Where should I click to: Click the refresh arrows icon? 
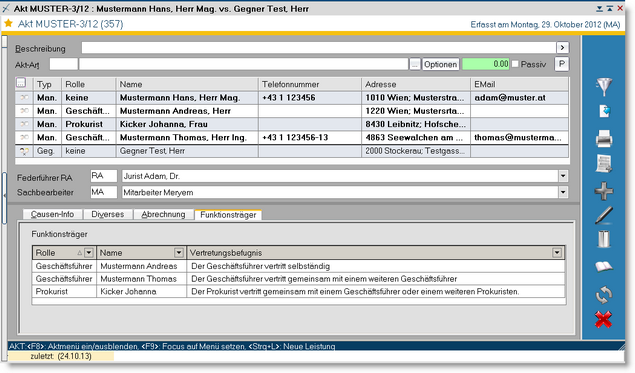point(604,294)
